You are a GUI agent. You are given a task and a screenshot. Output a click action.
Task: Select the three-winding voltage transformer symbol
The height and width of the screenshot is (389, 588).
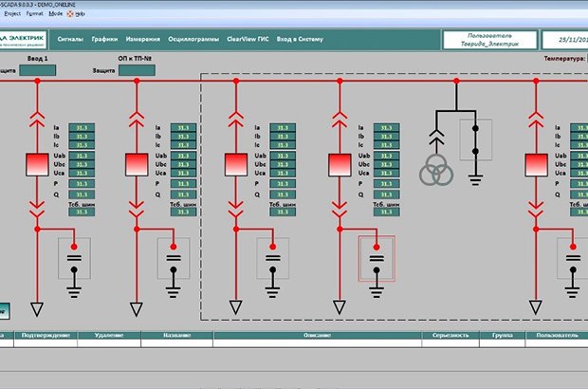(x=436, y=170)
